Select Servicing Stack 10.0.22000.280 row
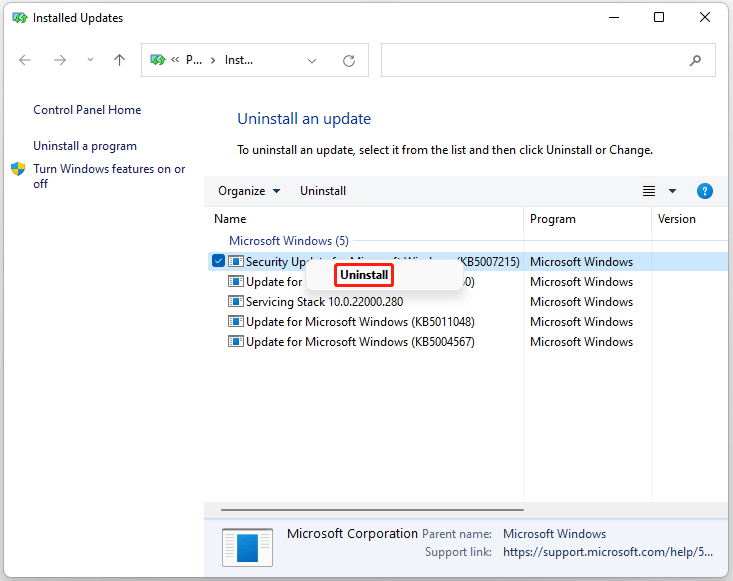The image size is (733, 581). point(324,302)
